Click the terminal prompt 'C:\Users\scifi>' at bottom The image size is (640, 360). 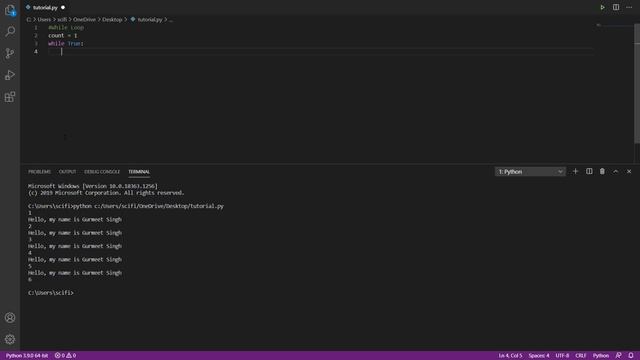pos(51,293)
